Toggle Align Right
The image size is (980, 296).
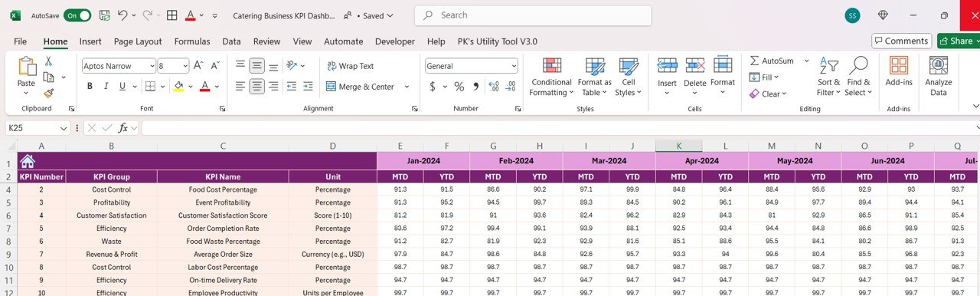(274, 87)
